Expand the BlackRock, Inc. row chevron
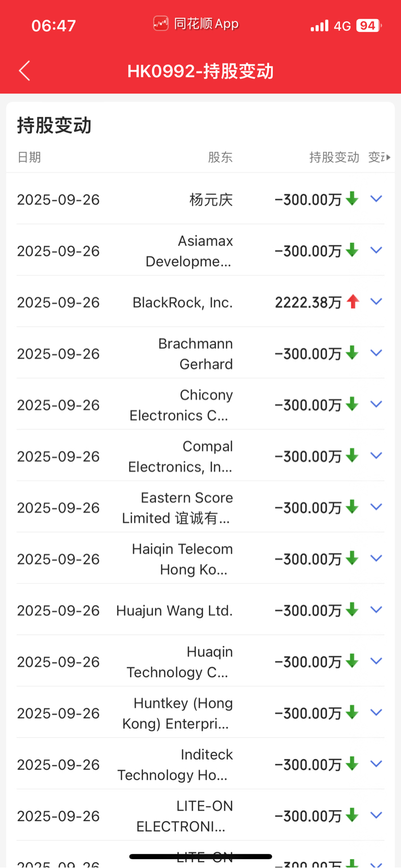401x868 pixels. [x=376, y=302]
